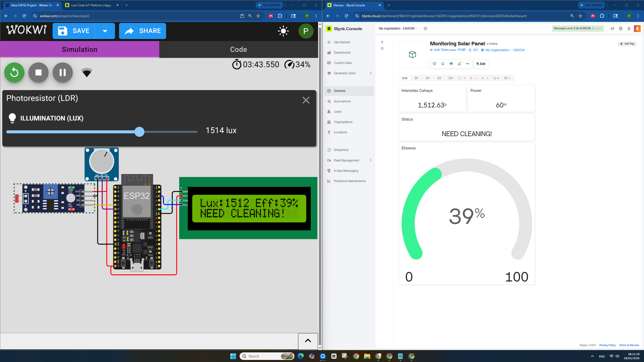This screenshot has width=644, height=362.
Task: Click the device download icon
Action: [459, 64]
